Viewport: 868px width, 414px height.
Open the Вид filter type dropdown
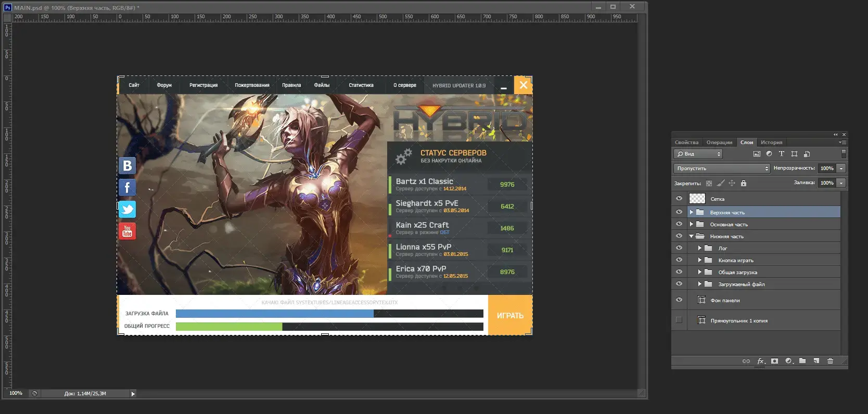point(698,154)
